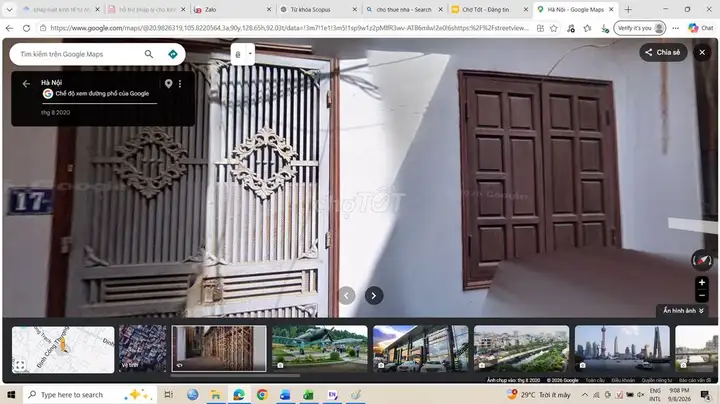This screenshot has width=720, height=404.
Task: Close the Street View with the X button
Action: click(702, 52)
